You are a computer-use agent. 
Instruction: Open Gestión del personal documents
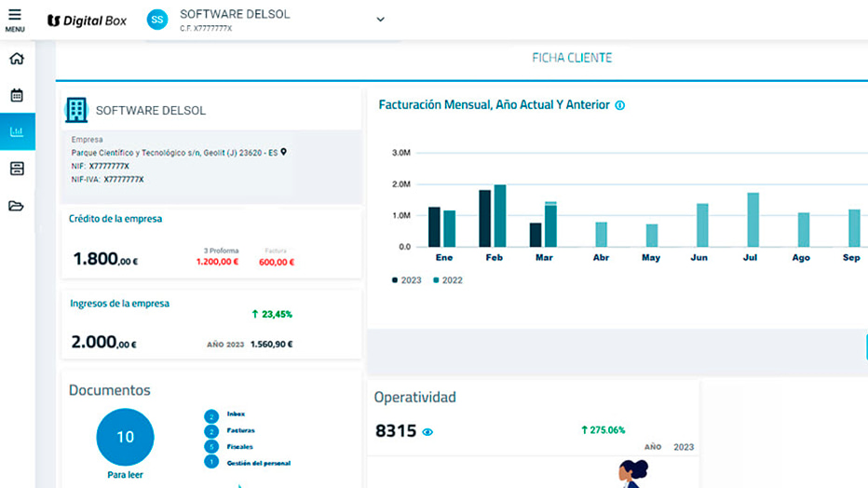(259, 463)
